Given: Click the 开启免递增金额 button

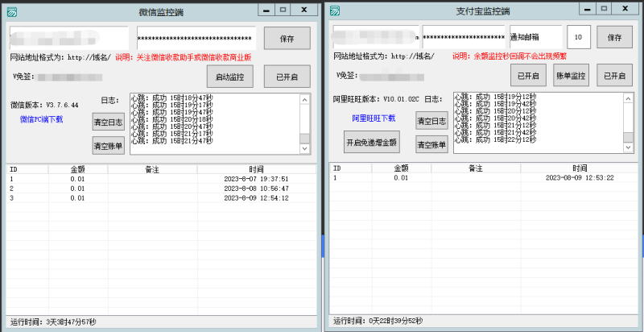Looking at the screenshot, I should [372, 142].
